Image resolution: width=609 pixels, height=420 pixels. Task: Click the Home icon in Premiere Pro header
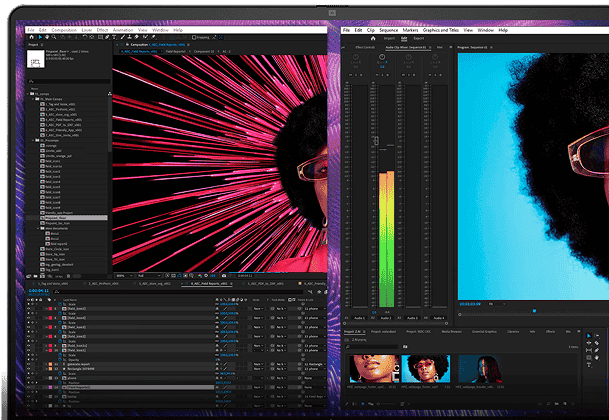point(373,38)
